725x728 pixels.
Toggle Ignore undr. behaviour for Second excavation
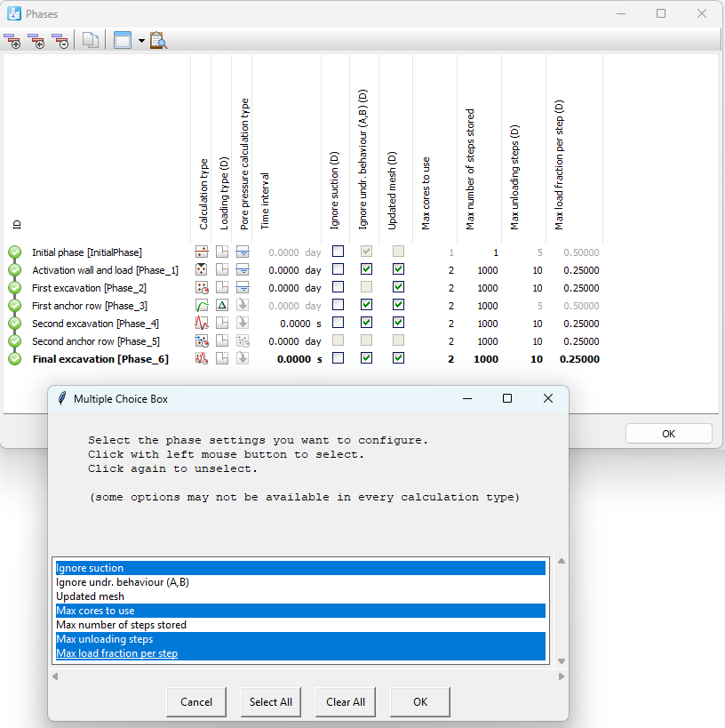coord(366,323)
